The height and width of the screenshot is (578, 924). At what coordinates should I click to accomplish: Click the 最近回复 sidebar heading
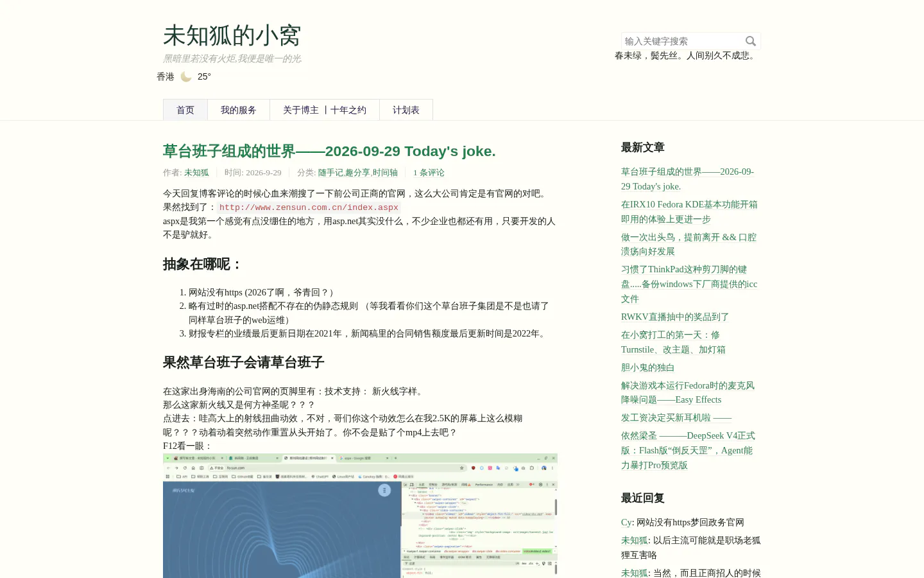[x=643, y=498]
